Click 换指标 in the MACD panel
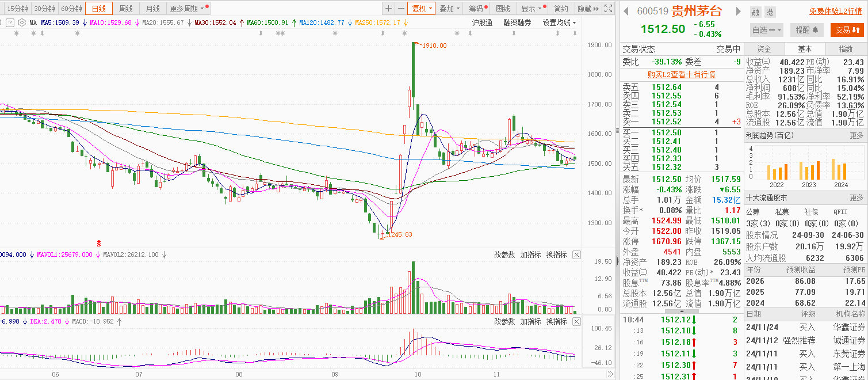The image size is (868, 380). [556, 321]
